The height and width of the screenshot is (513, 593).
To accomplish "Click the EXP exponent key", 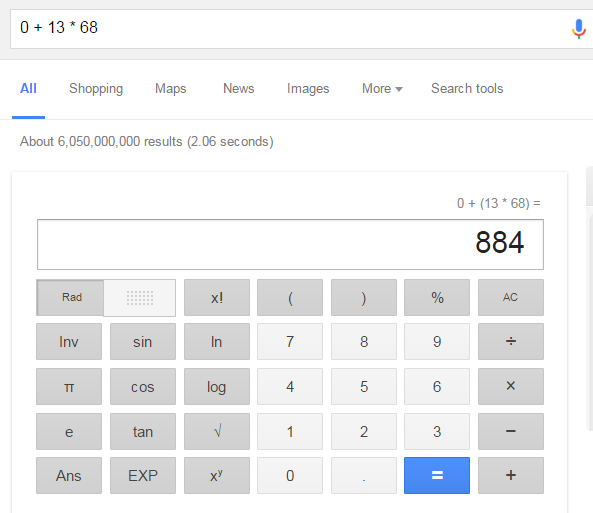I will click(x=143, y=476).
